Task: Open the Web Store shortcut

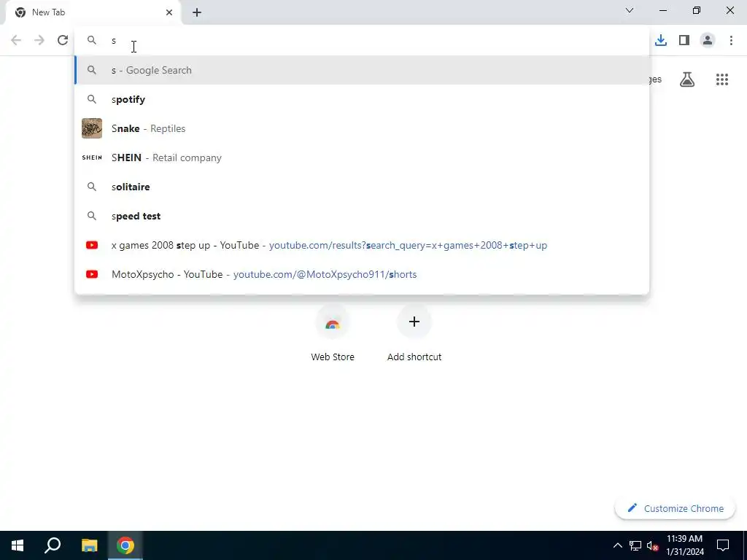Action: [x=333, y=334]
